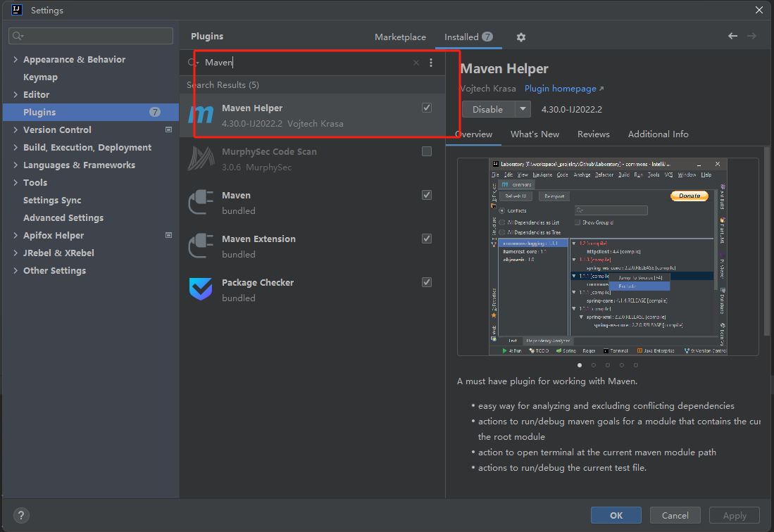Expand Appearance & Behavior settings
The width and height of the screenshot is (774, 532).
(x=15, y=59)
